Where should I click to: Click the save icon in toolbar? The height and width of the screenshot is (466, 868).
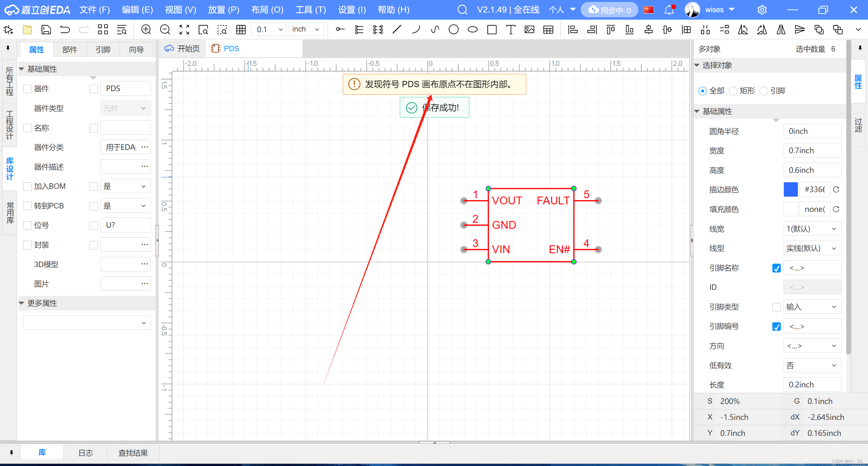(46, 29)
